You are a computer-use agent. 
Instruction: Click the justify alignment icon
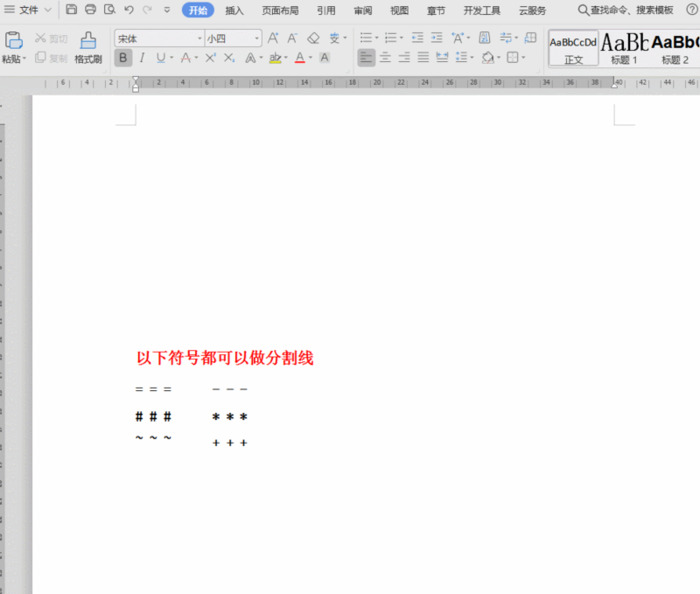423,58
